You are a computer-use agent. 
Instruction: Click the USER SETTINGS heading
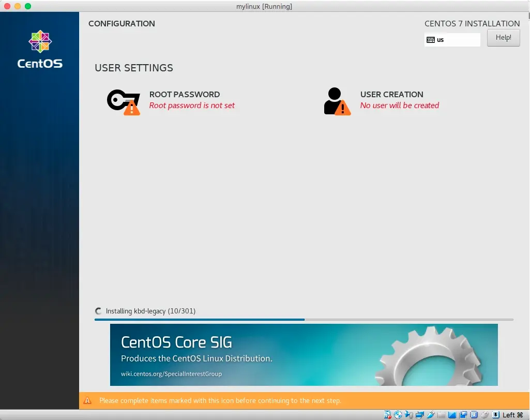point(134,68)
